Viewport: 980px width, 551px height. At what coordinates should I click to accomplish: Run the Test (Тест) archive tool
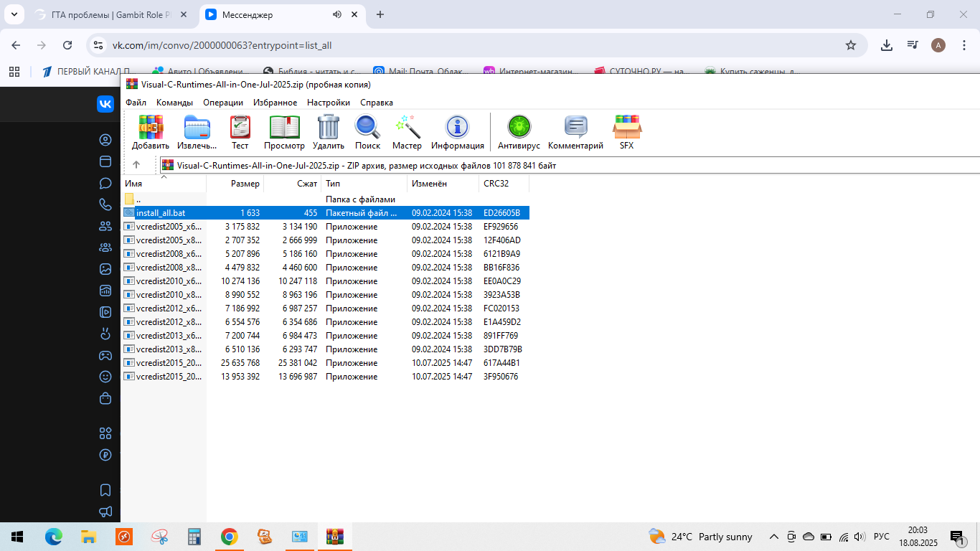coord(240,128)
